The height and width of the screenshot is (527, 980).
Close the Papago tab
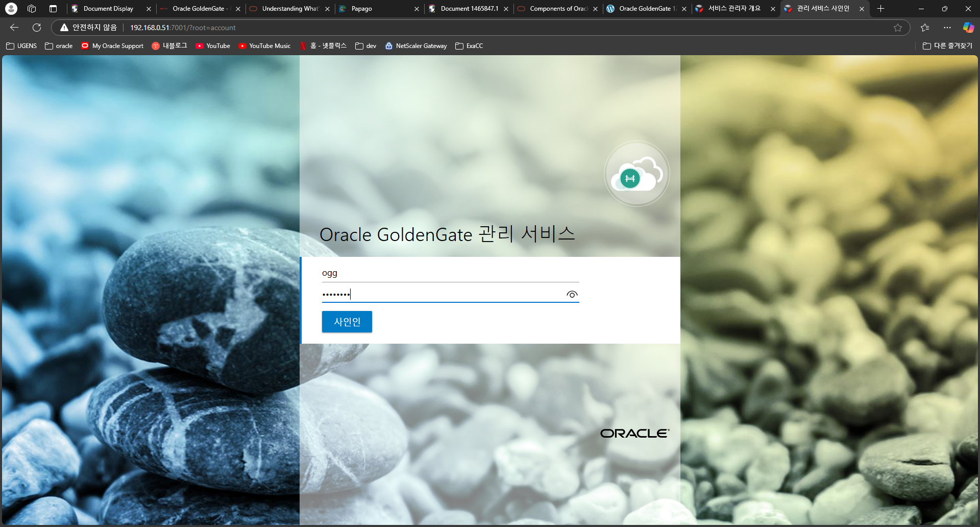pyautogui.click(x=416, y=9)
